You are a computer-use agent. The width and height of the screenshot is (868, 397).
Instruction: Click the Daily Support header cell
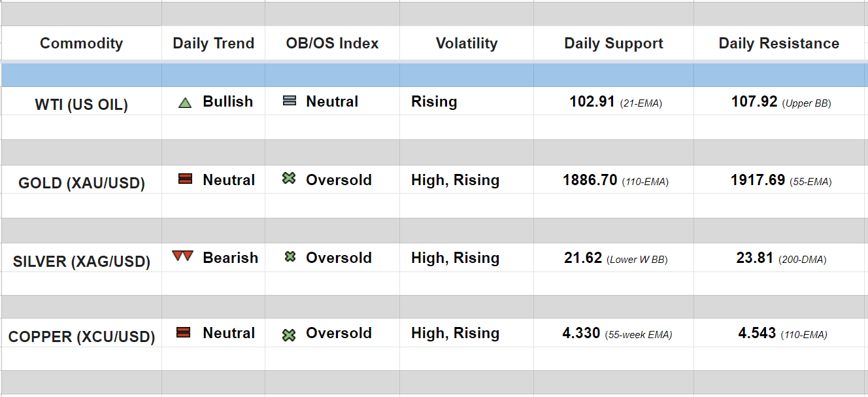[613, 44]
